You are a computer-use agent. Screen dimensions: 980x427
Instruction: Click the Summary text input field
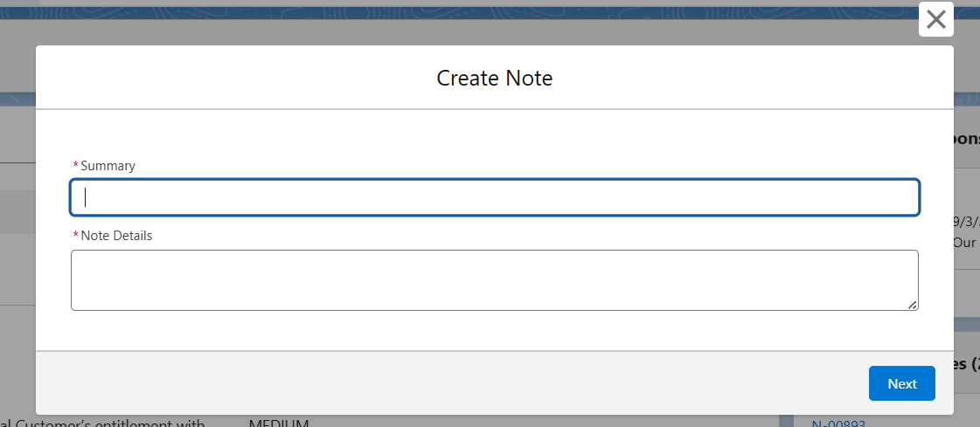tap(494, 197)
